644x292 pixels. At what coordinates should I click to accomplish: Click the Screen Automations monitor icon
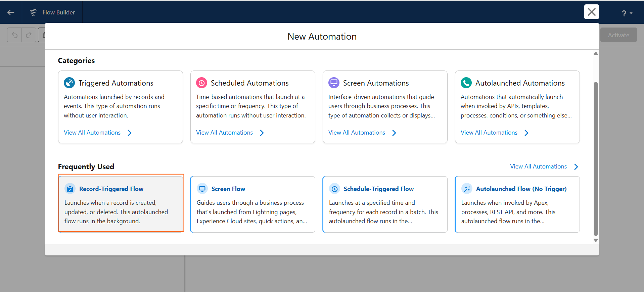(334, 83)
